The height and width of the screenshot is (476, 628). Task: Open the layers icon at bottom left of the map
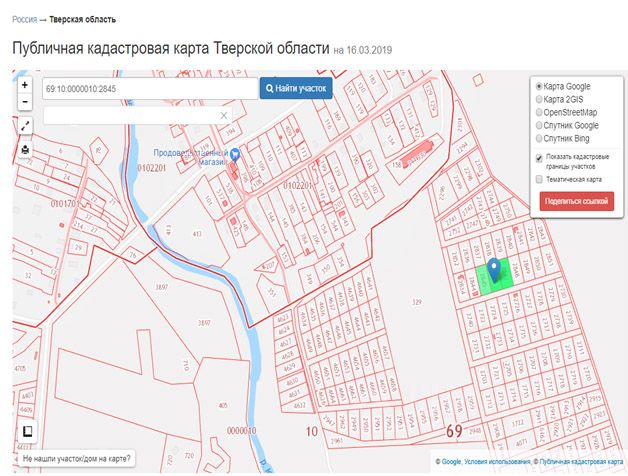[27, 432]
